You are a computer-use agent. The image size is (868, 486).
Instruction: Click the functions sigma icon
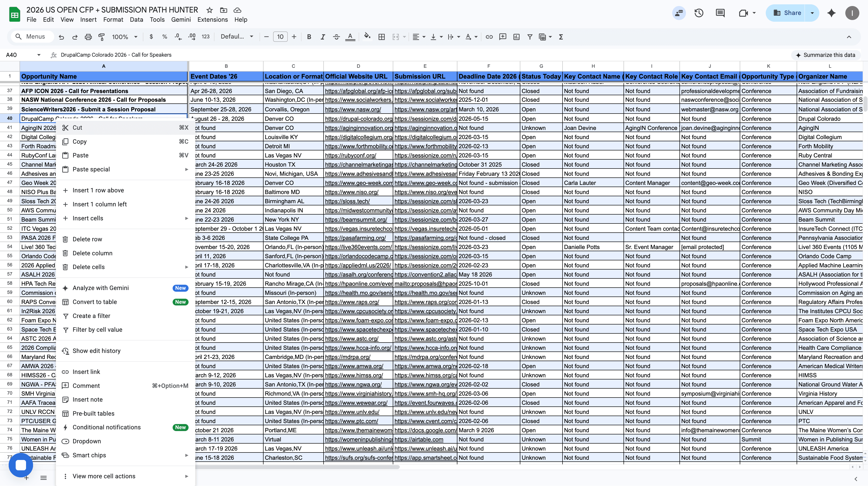[x=561, y=37]
